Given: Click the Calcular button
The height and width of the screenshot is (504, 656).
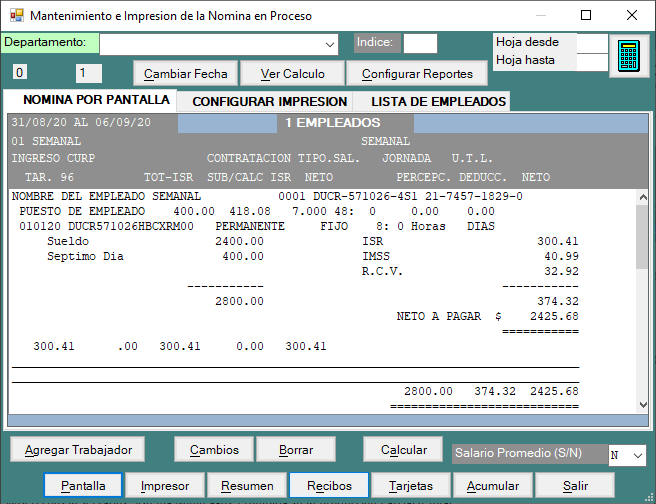Looking at the screenshot, I should (x=403, y=450).
